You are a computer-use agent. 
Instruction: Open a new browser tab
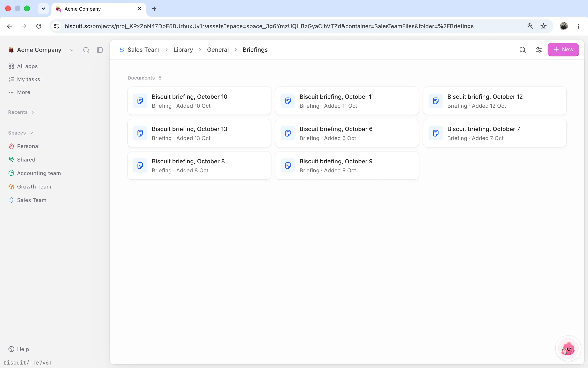(154, 9)
